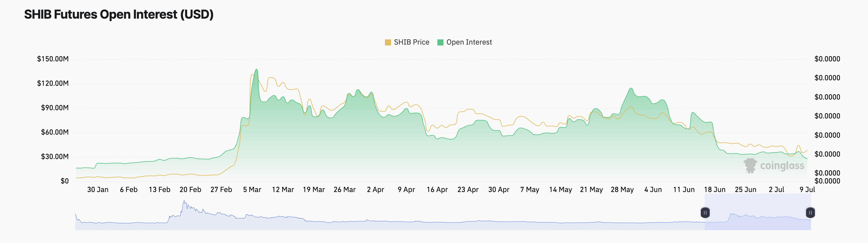Click the $90.00M axis label

(x=55, y=108)
